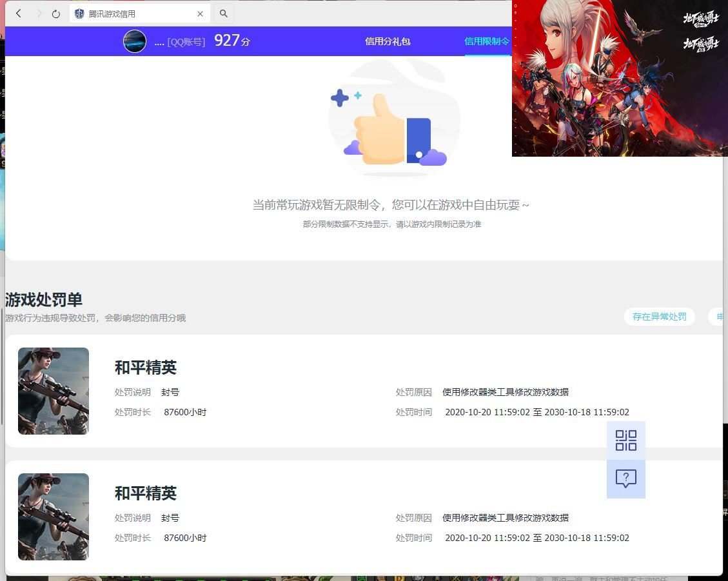Click the shield favicon on the tab
Viewport: 728px width, 581px height.
(x=79, y=14)
